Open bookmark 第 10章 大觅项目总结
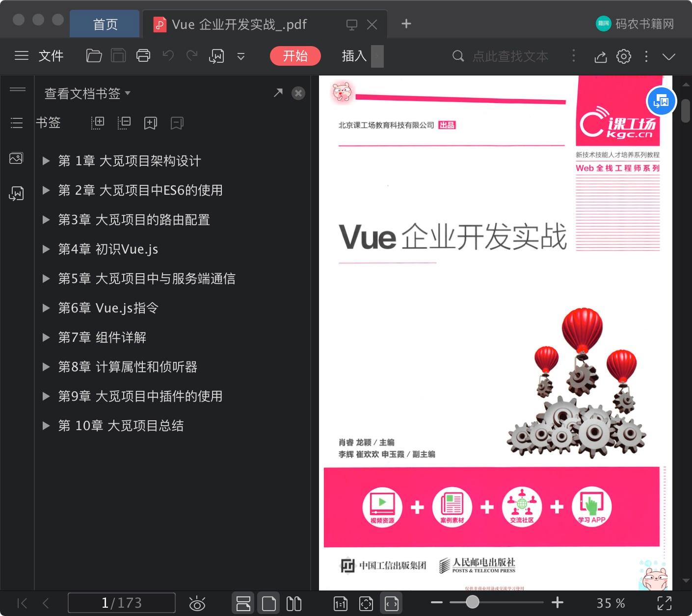 pyautogui.click(x=121, y=426)
